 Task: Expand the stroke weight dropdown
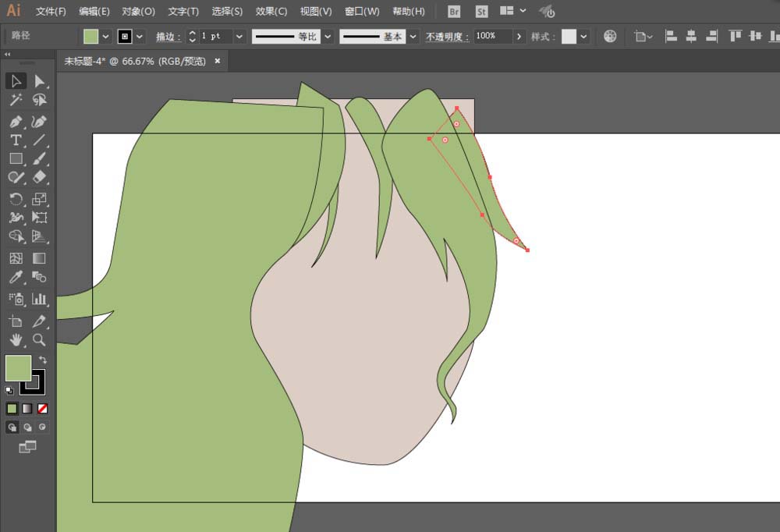coord(239,37)
